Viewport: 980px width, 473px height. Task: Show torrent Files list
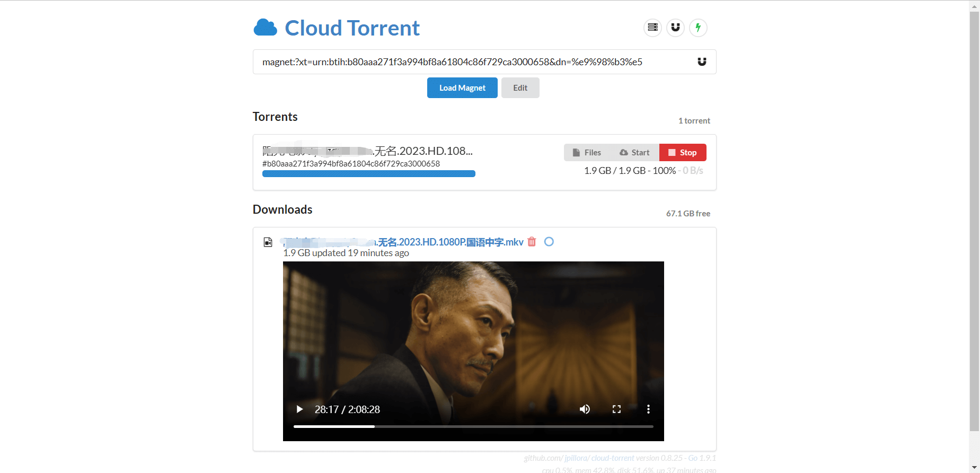(587, 153)
